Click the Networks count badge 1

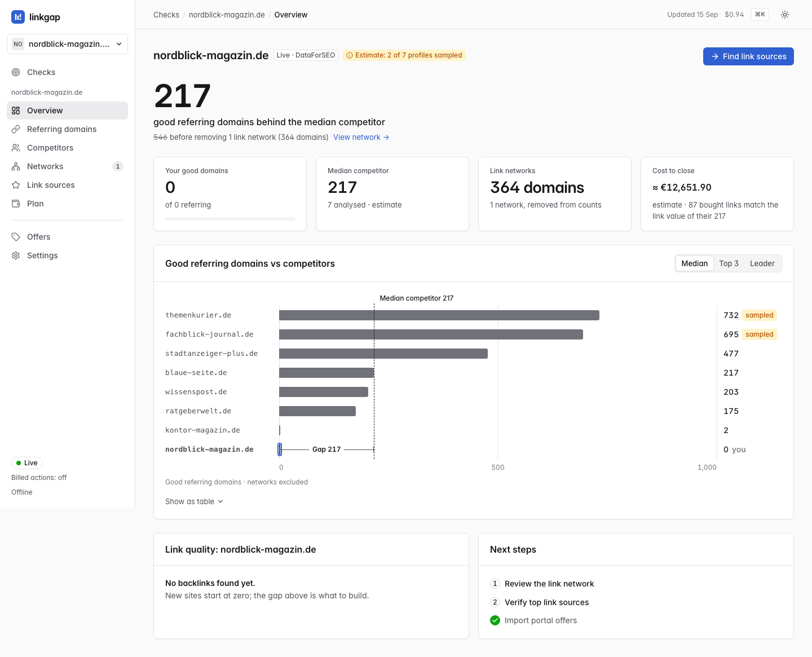coord(117,166)
